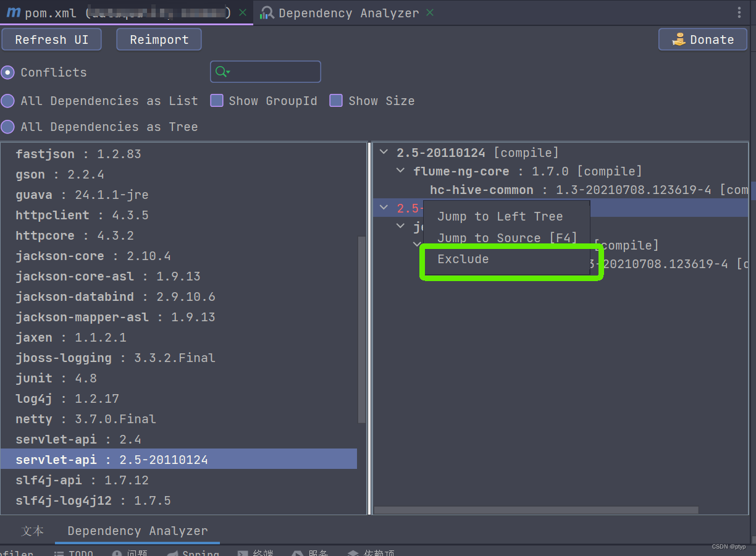Screen dimensions: 756x556
Task: Select slf4j-log4j12 : 1.7.5 row
Action: coord(178,500)
